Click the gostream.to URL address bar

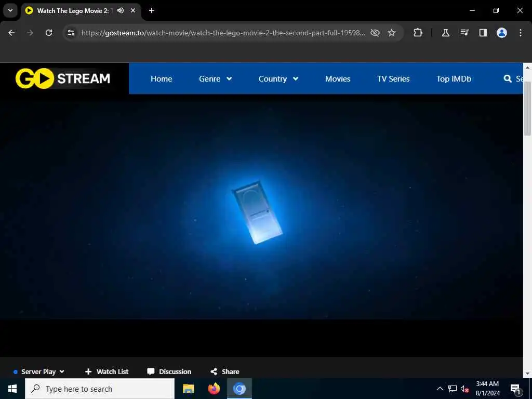click(223, 33)
